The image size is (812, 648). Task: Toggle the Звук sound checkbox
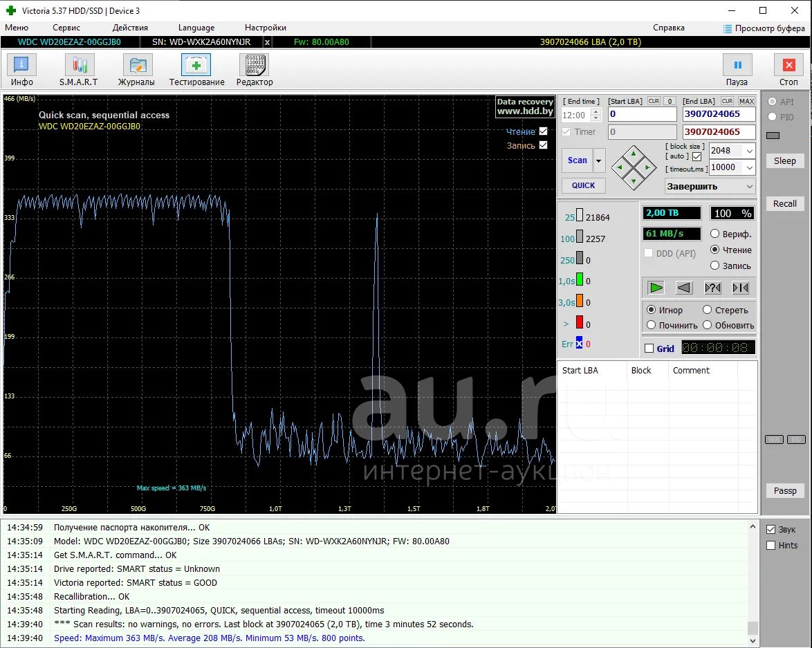(771, 529)
